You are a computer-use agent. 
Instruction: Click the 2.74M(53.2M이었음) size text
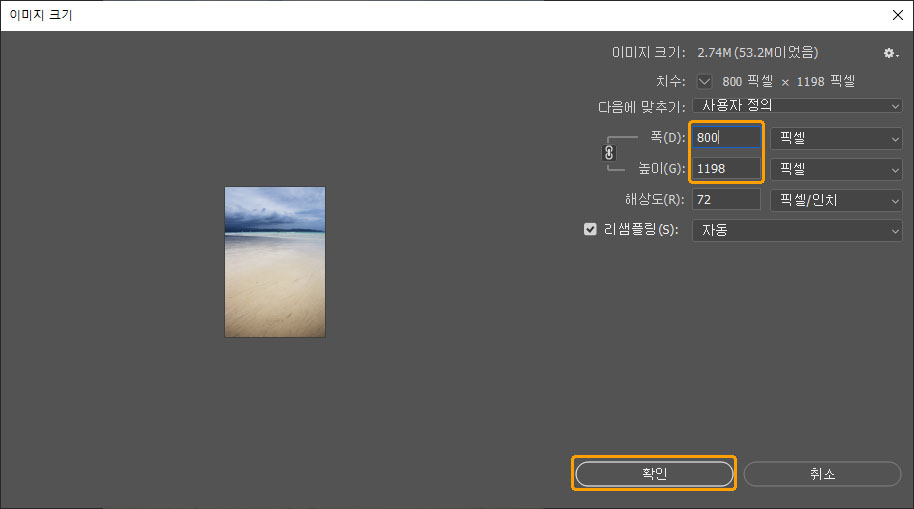(757, 52)
